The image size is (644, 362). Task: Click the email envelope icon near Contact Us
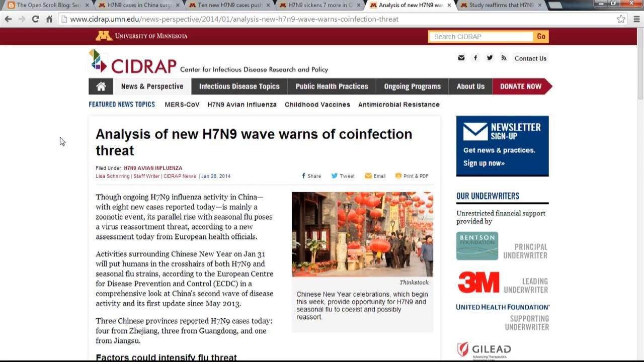[461, 58]
